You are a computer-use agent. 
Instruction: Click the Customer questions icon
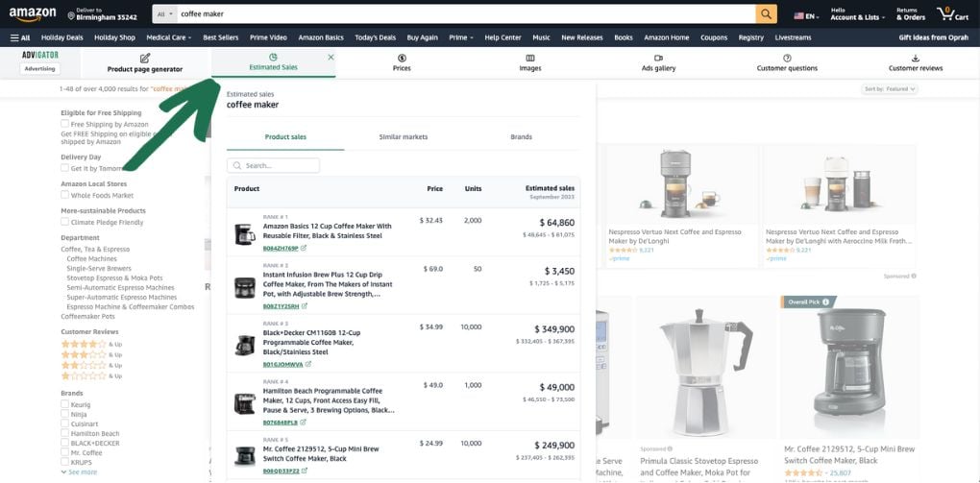(787, 59)
